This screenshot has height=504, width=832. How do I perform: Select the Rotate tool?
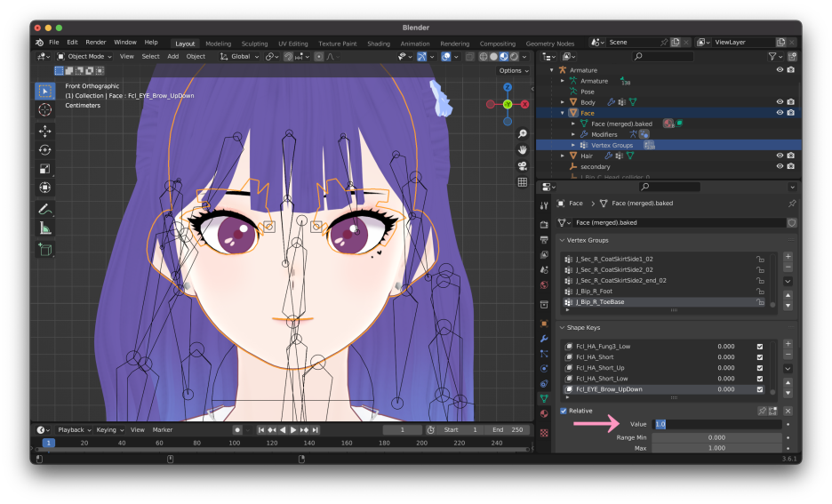(x=45, y=150)
